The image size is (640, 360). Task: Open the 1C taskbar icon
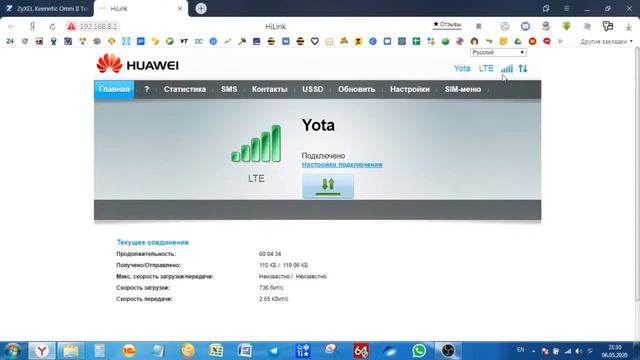pyautogui.click(x=129, y=351)
